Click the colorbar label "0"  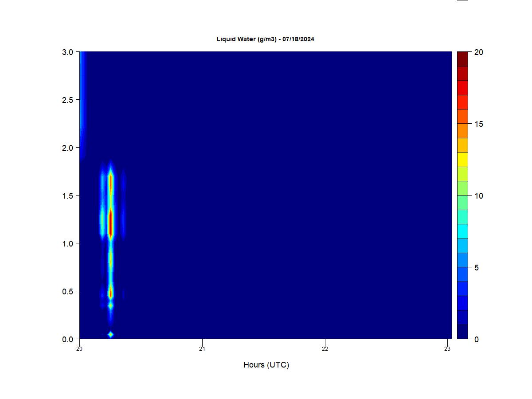[x=476, y=340]
